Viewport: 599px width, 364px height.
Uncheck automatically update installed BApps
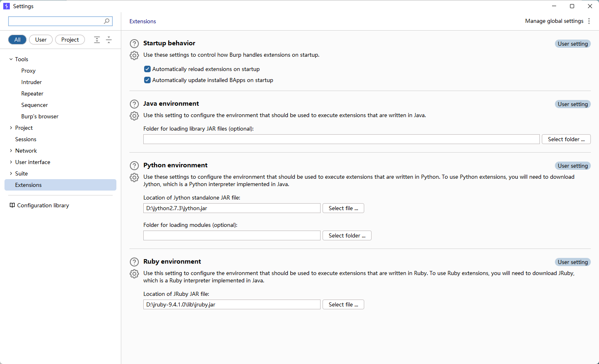click(147, 80)
